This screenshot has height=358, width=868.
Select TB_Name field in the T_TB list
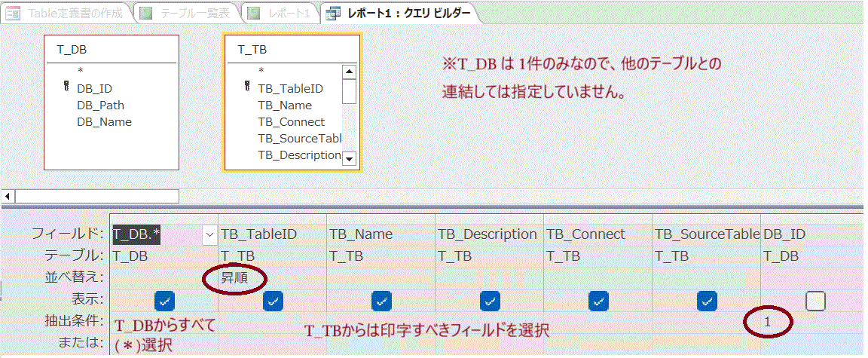click(x=285, y=106)
